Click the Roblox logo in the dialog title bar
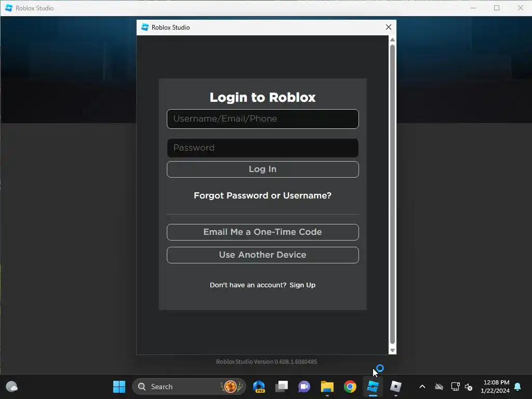 (145, 27)
